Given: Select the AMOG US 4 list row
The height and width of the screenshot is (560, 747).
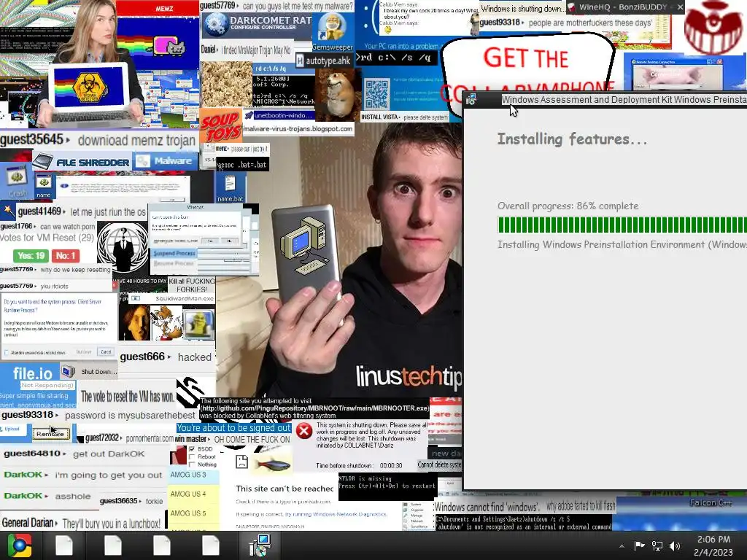Looking at the screenshot, I should click(193, 494).
